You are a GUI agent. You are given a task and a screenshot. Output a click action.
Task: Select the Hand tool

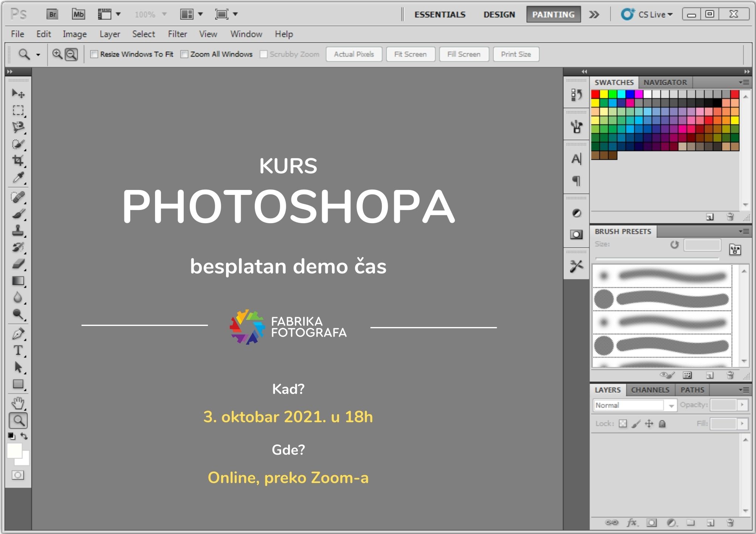click(x=18, y=403)
